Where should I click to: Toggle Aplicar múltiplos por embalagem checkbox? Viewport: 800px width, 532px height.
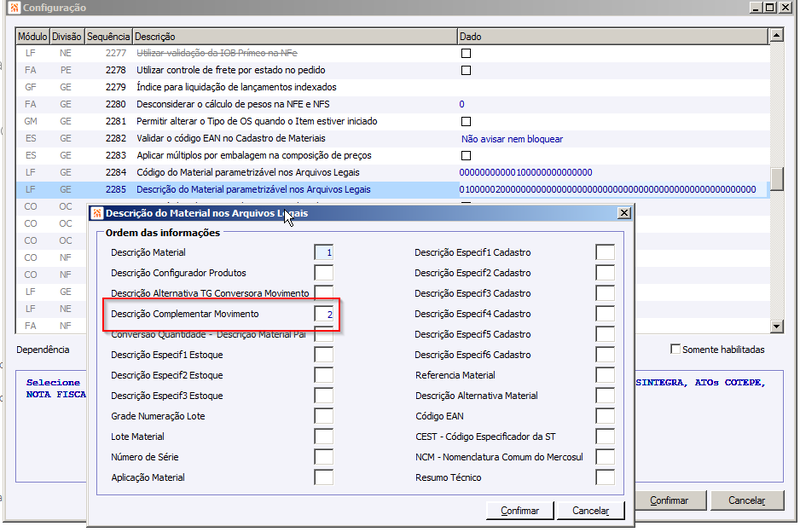pos(466,156)
